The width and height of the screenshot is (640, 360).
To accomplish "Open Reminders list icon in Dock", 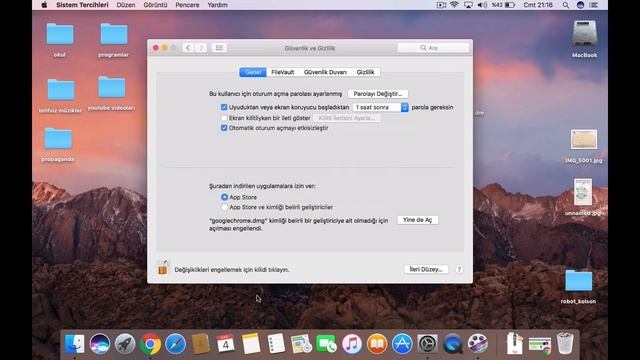I will coord(276,344).
